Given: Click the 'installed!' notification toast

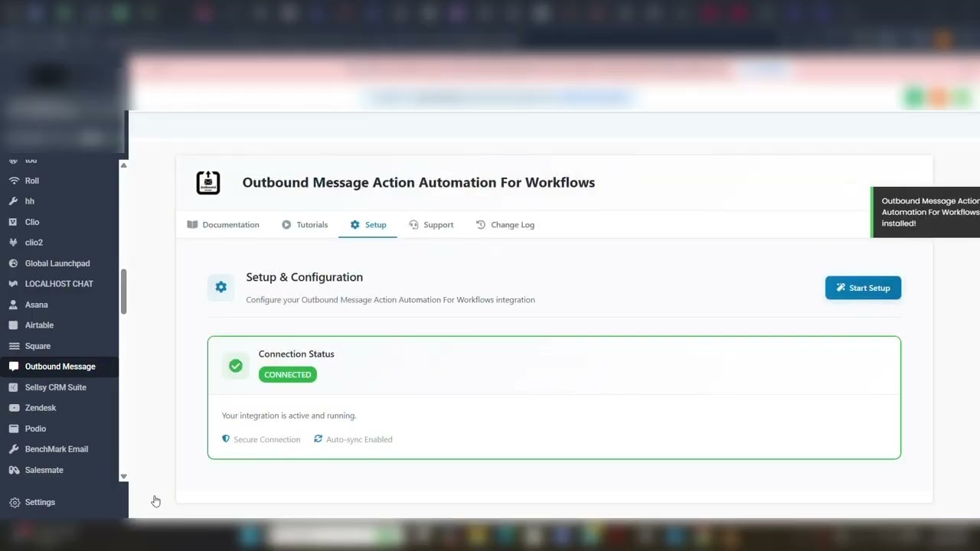Looking at the screenshot, I should (x=926, y=212).
